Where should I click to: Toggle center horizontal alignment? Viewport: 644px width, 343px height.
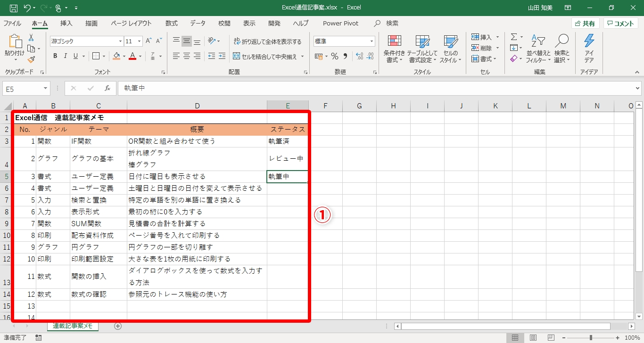pos(187,57)
